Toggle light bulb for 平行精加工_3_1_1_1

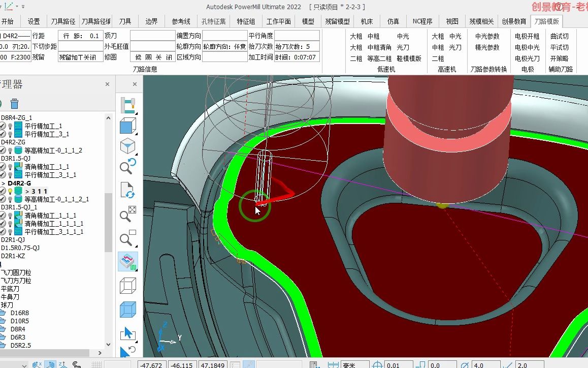point(10,232)
